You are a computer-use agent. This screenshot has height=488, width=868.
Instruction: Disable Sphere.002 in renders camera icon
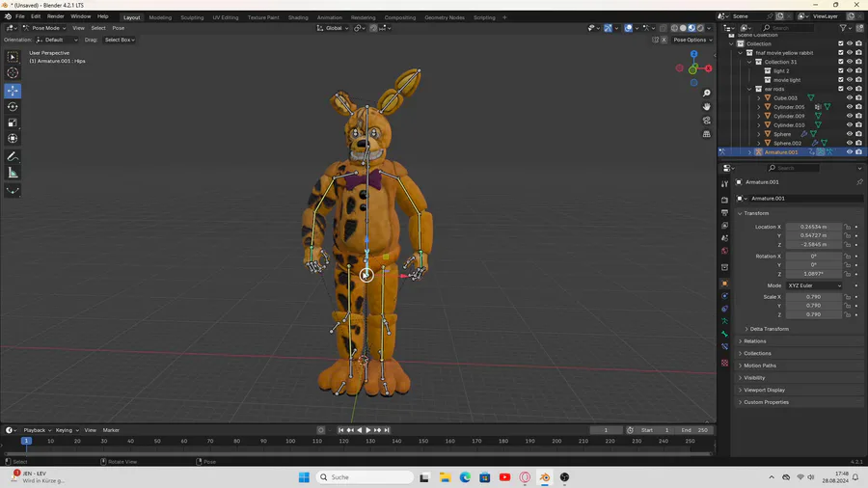pyautogui.click(x=858, y=144)
